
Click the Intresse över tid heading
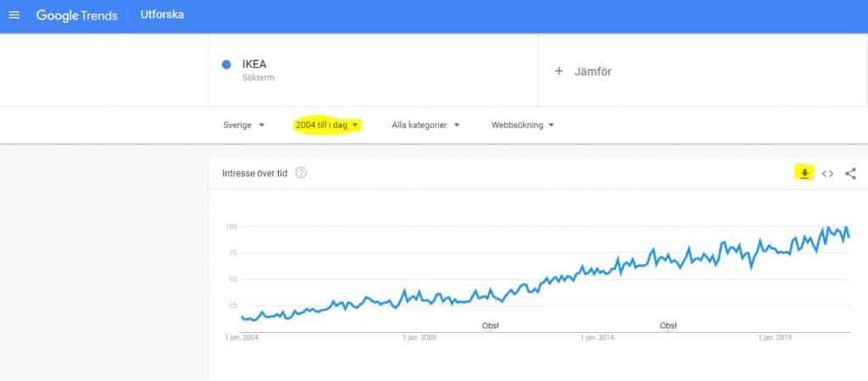[254, 173]
